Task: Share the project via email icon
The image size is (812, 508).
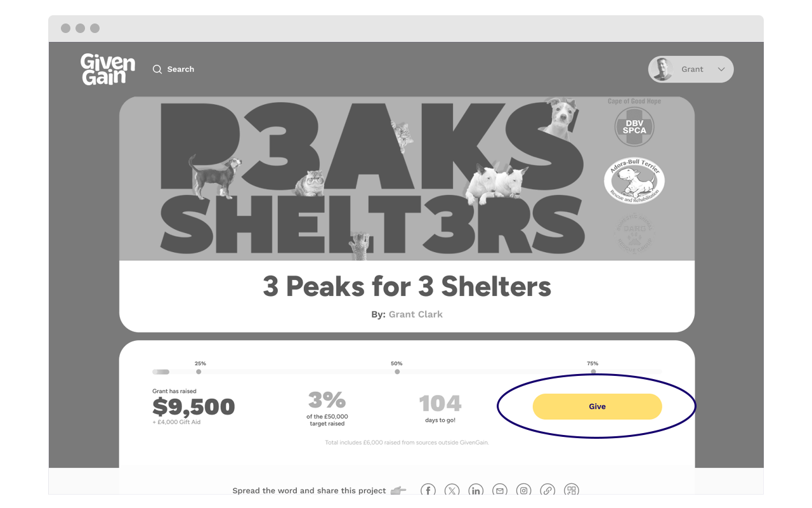Action: (500, 490)
